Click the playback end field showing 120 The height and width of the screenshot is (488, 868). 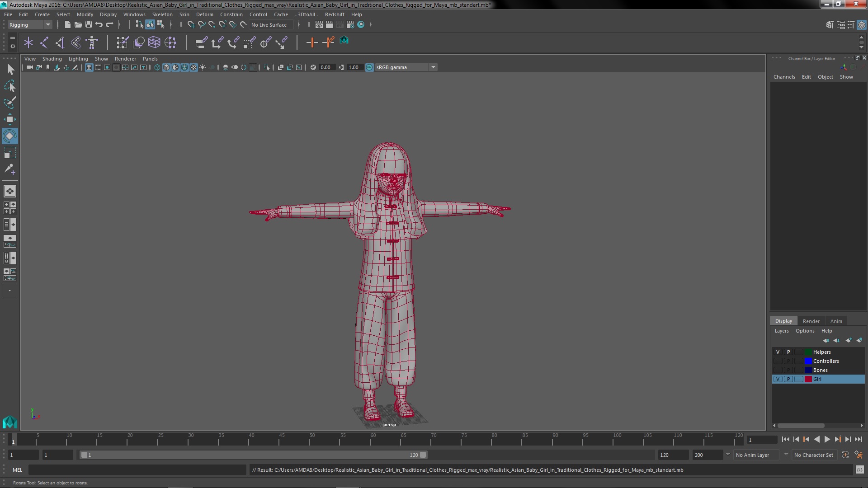[673, 455]
